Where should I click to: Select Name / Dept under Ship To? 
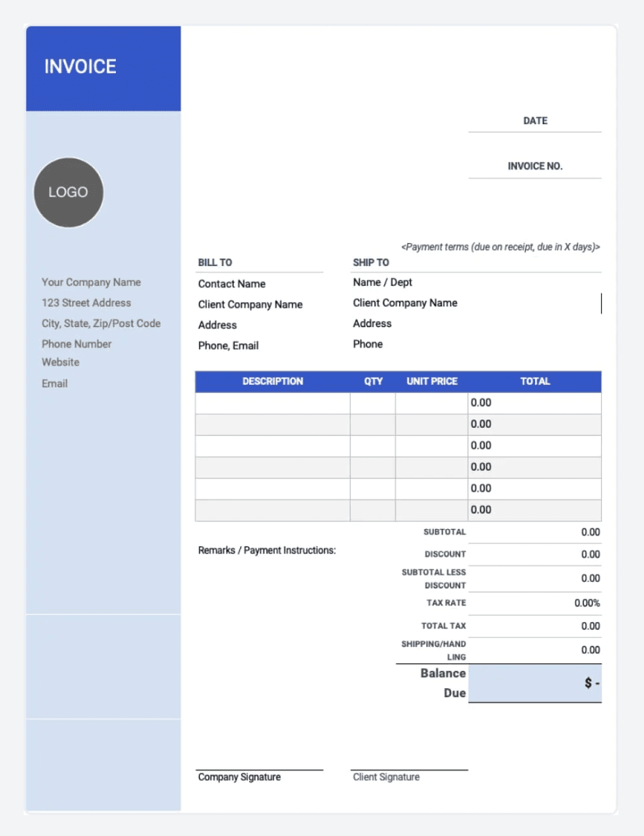click(382, 283)
